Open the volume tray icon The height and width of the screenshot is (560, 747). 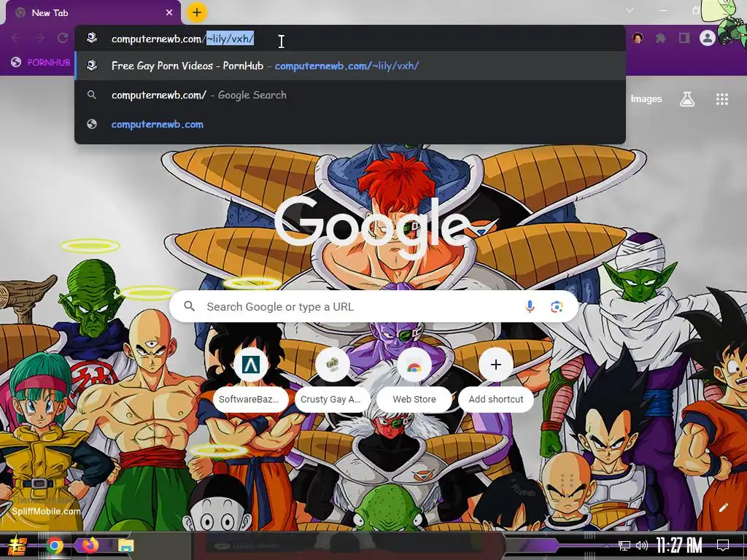[x=642, y=545]
